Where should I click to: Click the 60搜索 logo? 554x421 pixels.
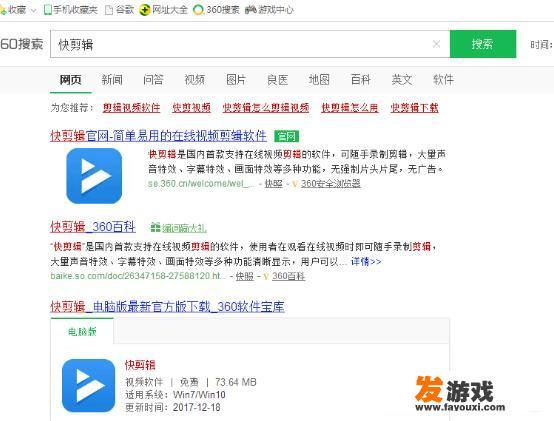click(22, 44)
